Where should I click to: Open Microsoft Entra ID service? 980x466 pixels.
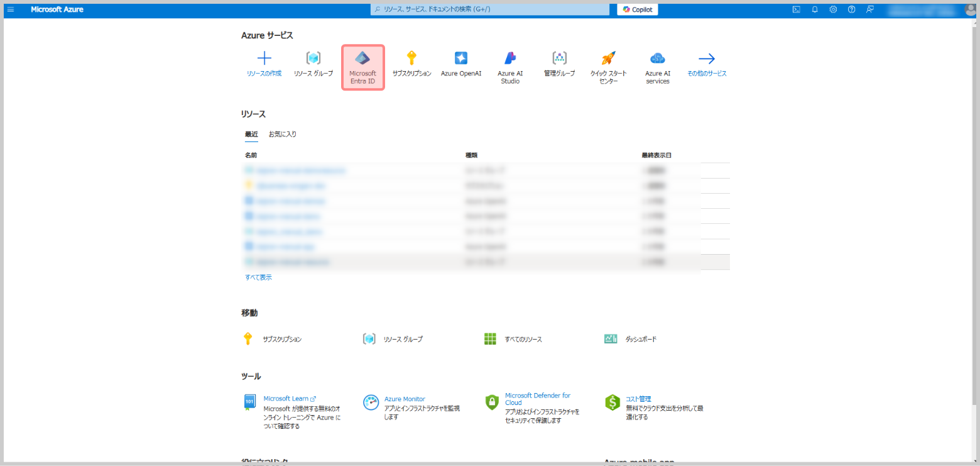tap(363, 67)
